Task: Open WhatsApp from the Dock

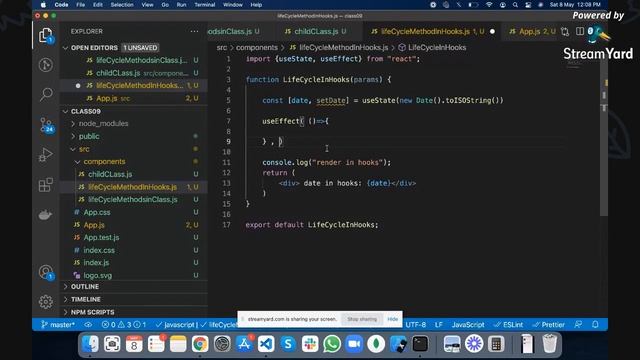Action: click(332, 344)
